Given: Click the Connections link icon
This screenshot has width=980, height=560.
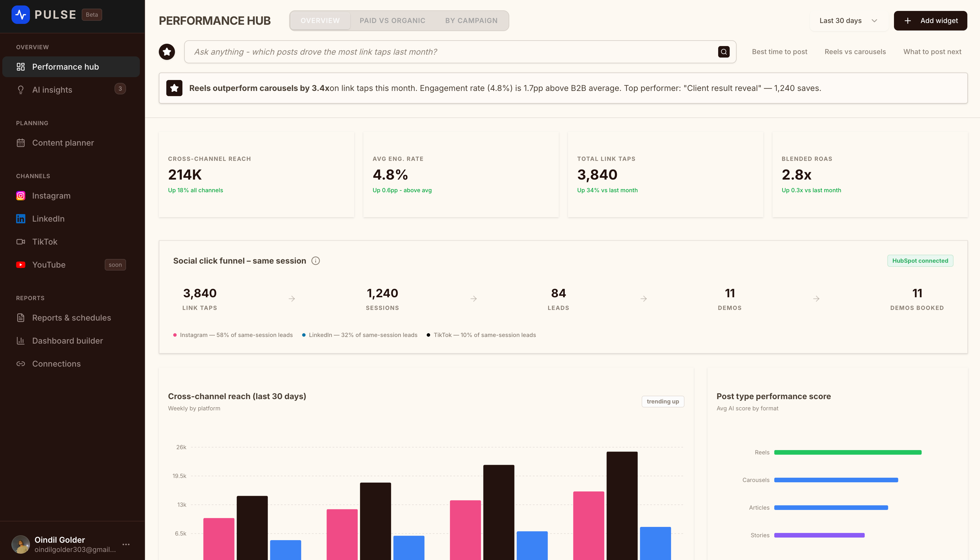Looking at the screenshot, I should point(21,364).
